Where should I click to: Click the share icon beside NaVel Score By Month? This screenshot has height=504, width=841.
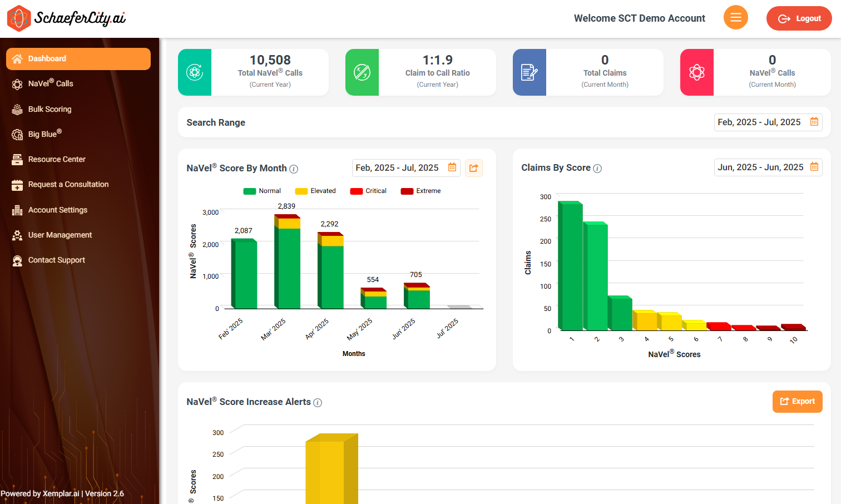[x=473, y=168]
